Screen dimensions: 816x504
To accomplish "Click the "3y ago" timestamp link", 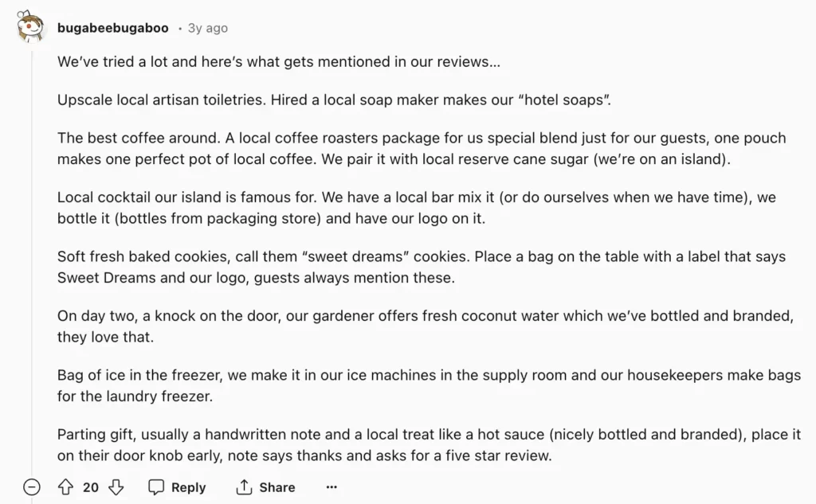I will pyautogui.click(x=207, y=28).
